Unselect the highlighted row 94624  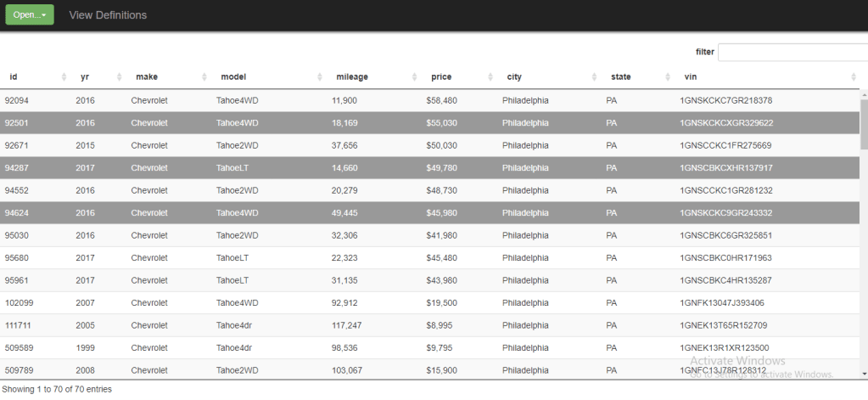point(339,213)
